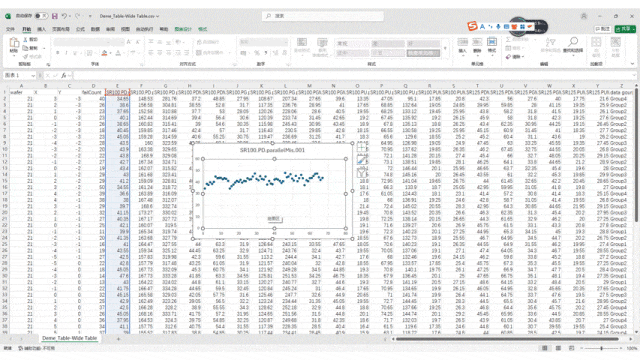This screenshot has width=640, height=360.
Task: Click the percent style icon
Action: click(x=257, y=53)
